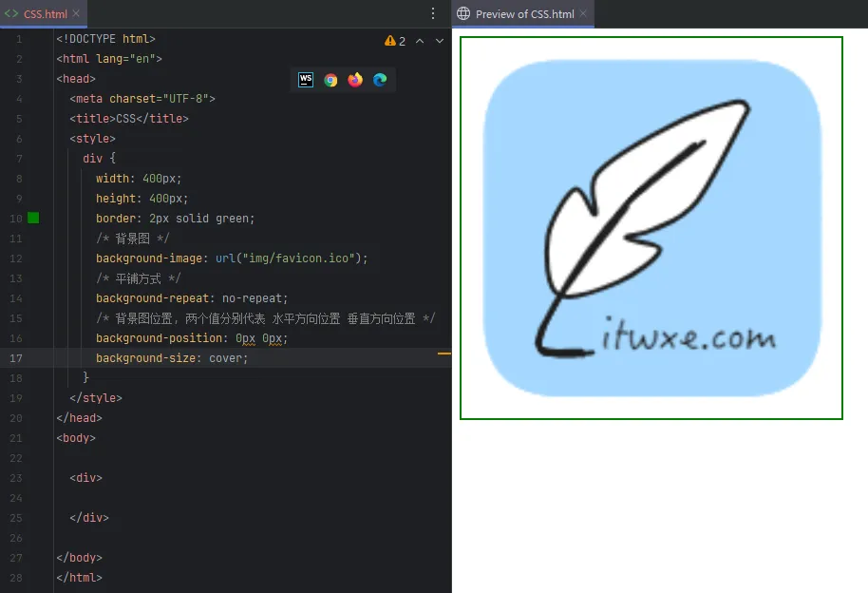The width and height of the screenshot is (868, 593).
Task: Click the globe icon on Preview tab
Action: (463, 14)
